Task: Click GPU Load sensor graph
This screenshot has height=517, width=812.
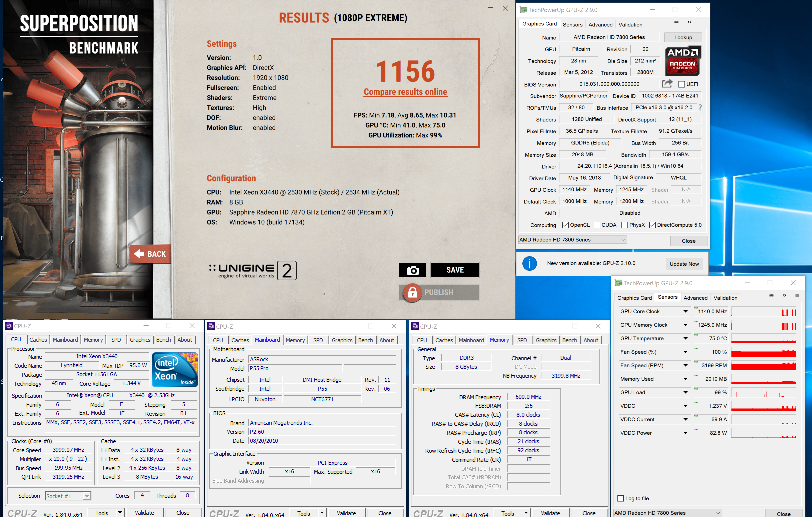Action: (763, 392)
